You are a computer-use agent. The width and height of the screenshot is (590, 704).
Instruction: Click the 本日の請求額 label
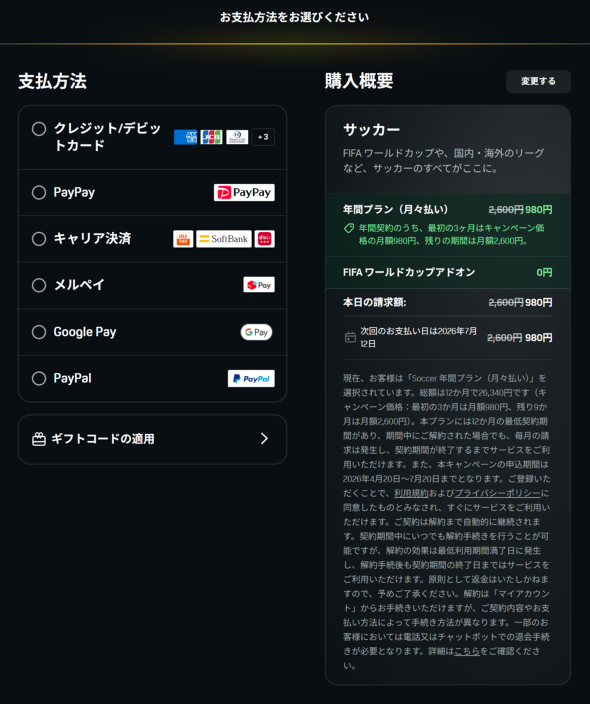374,302
